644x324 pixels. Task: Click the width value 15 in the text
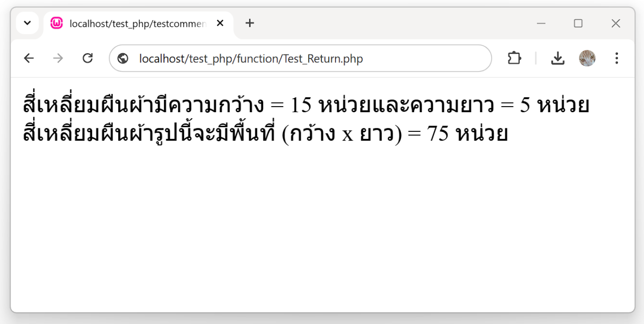tap(301, 106)
